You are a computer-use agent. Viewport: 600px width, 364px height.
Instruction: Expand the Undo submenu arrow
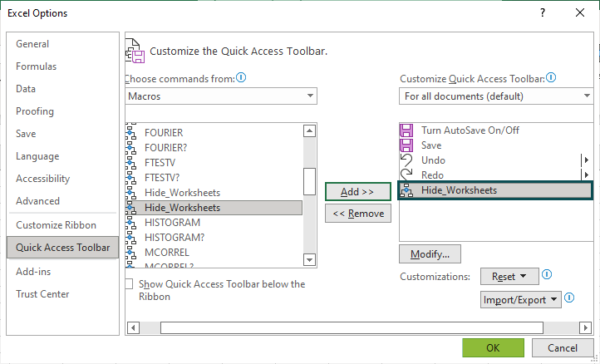click(586, 160)
